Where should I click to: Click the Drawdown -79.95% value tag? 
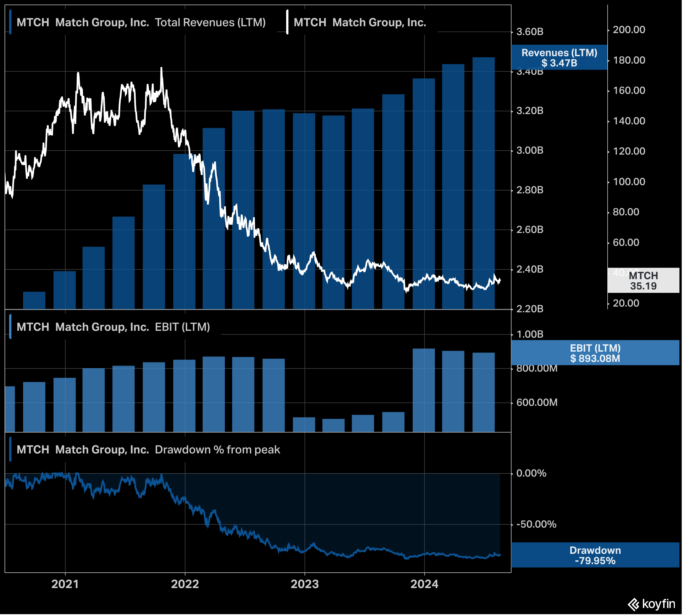(595, 556)
